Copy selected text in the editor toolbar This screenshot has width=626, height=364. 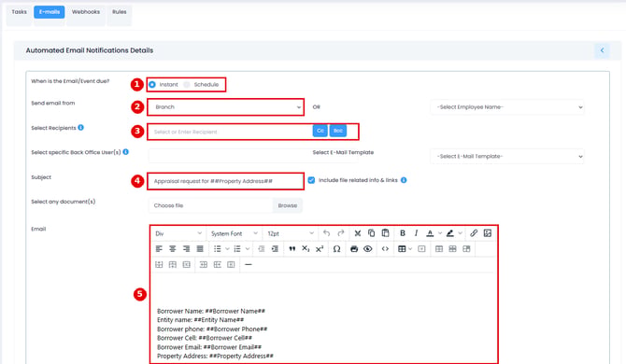(371, 233)
